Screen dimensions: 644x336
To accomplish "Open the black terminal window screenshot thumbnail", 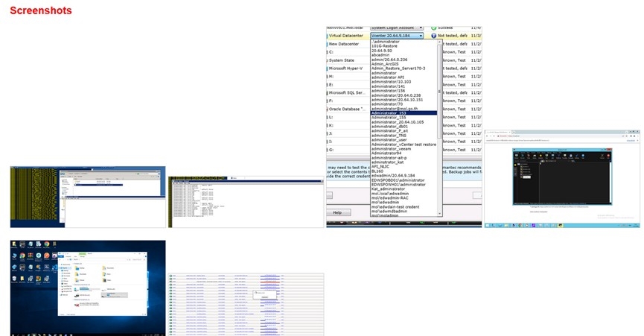I will coord(246,202).
